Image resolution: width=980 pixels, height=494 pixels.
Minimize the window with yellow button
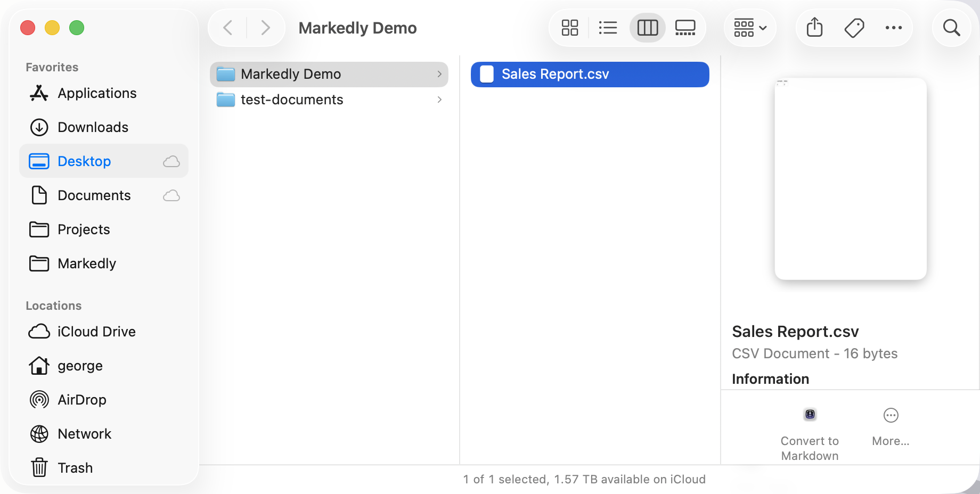(52, 28)
